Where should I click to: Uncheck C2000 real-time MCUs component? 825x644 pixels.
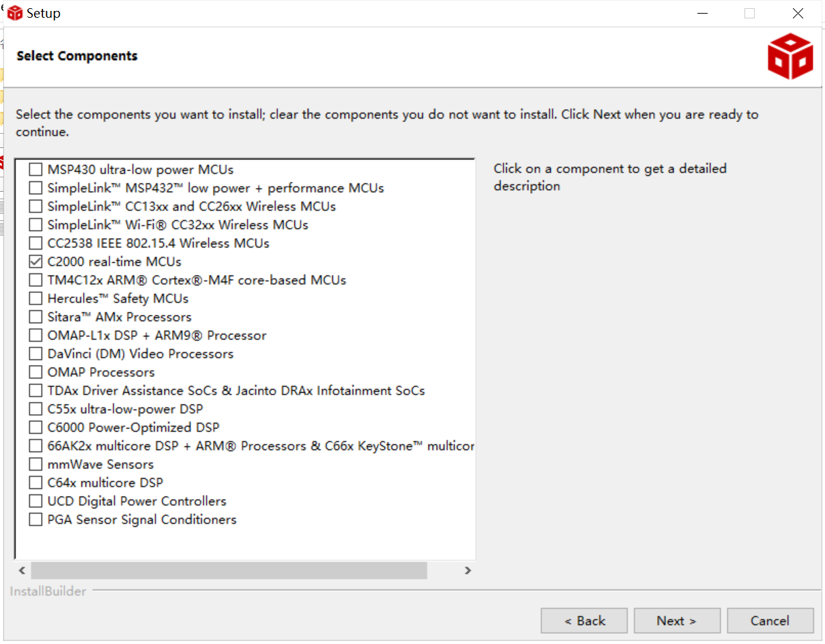pyautogui.click(x=35, y=261)
